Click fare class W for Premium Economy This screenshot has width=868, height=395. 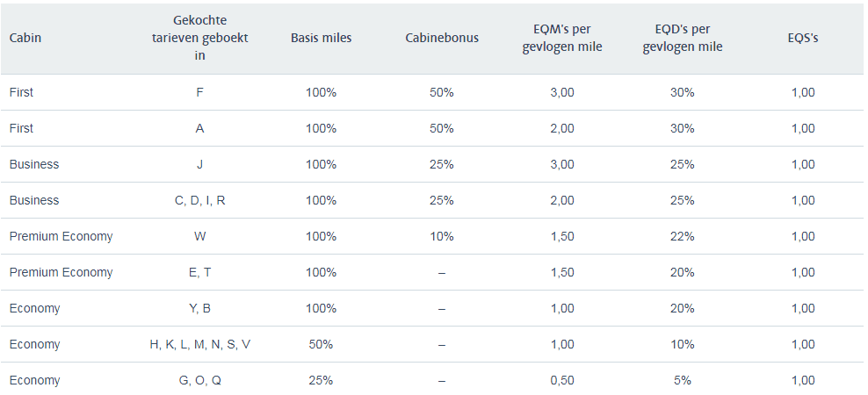point(200,236)
